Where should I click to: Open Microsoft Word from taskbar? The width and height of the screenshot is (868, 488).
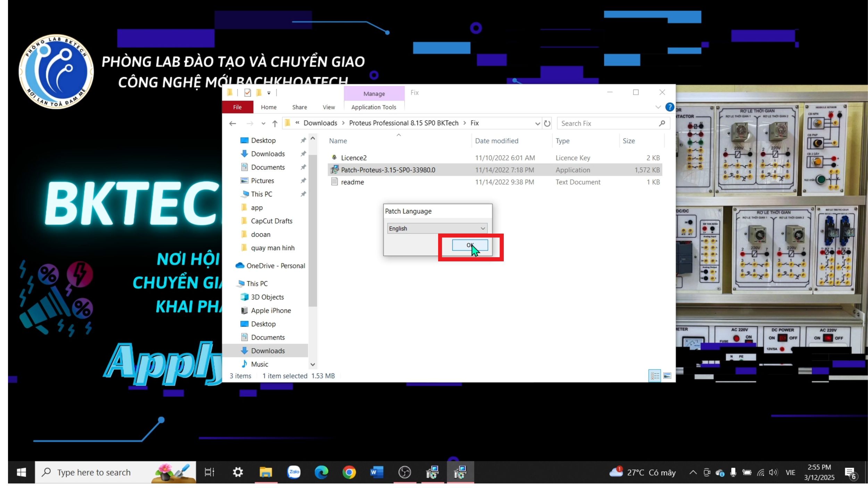click(377, 472)
